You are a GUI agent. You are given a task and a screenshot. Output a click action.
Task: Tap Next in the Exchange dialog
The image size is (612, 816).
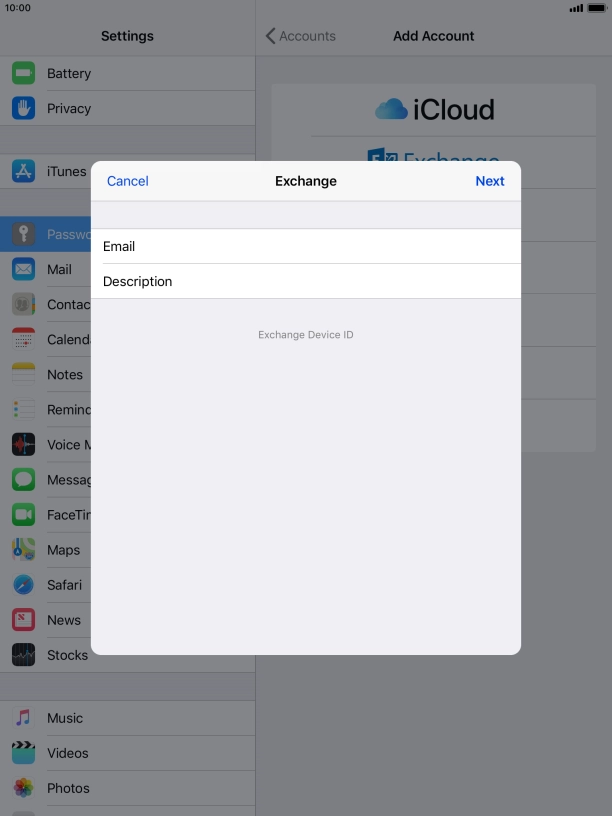click(x=490, y=181)
